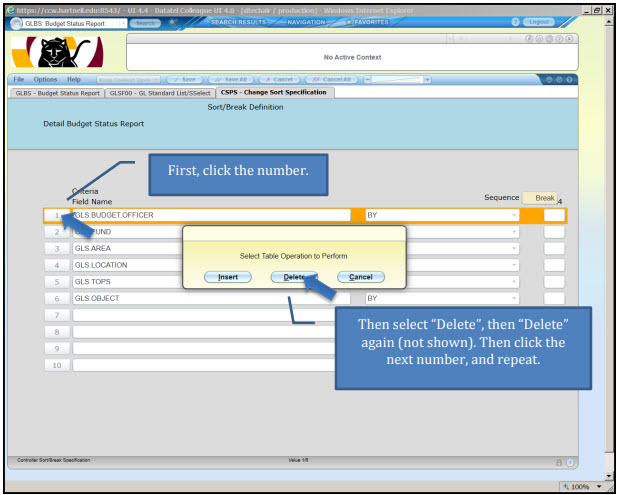Open the quick access dropdown at top left
This screenshot has width=617, height=495.
pyautogui.click(x=121, y=22)
